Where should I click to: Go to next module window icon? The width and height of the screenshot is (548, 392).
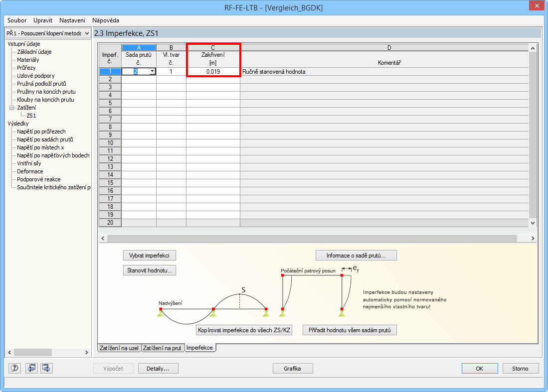point(46,368)
